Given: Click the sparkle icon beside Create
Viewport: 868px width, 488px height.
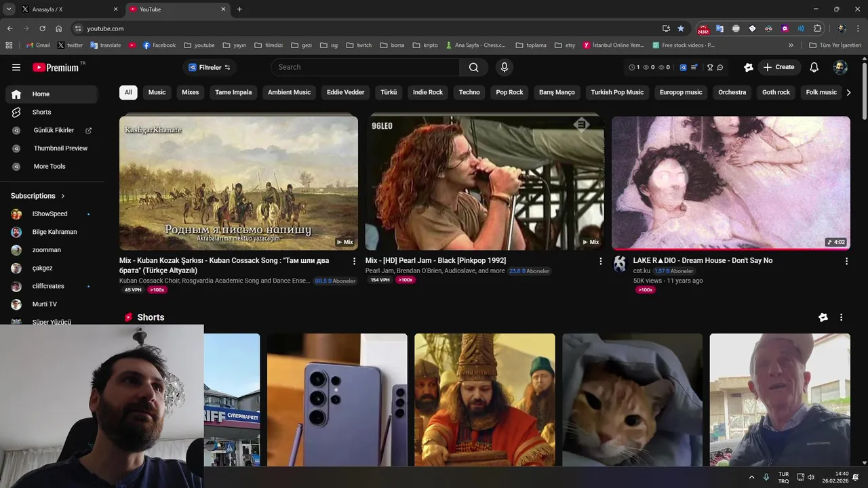Looking at the screenshot, I should 749,67.
